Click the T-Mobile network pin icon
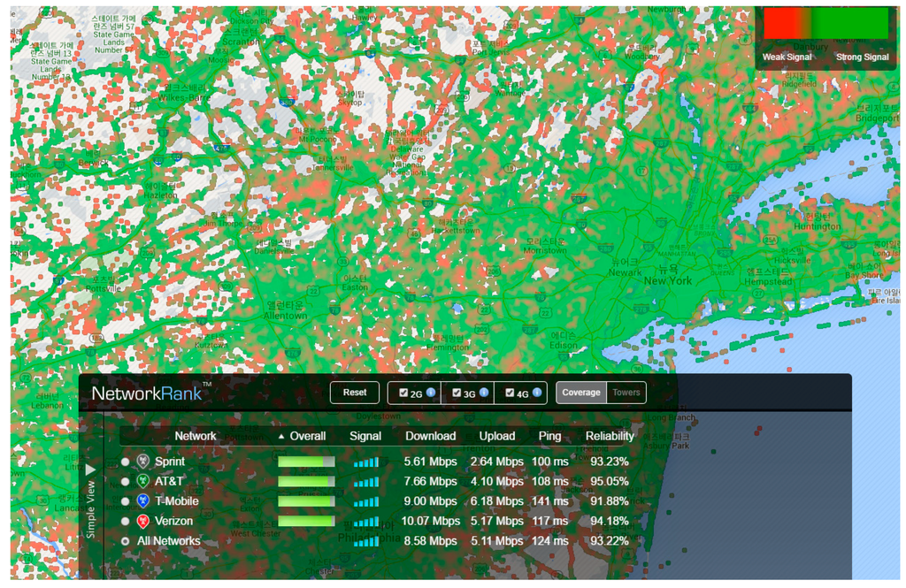906x588 pixels. click(x=143, y=501)
